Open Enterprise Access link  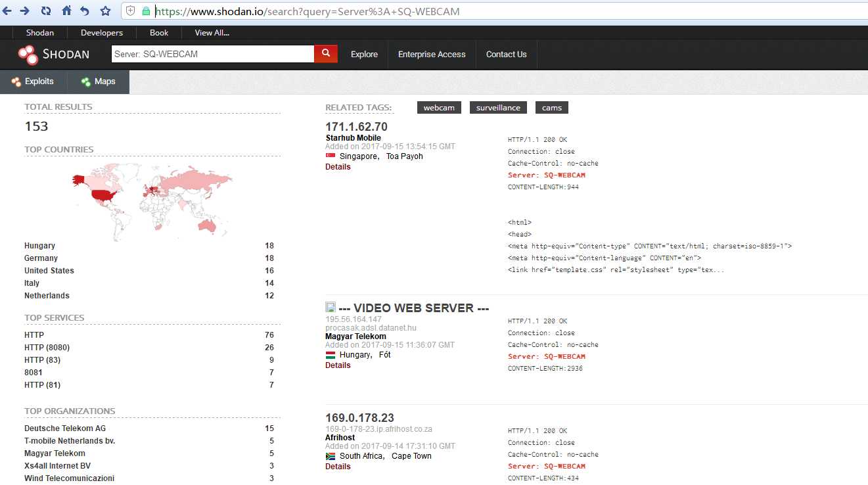[x=432, y=55]
